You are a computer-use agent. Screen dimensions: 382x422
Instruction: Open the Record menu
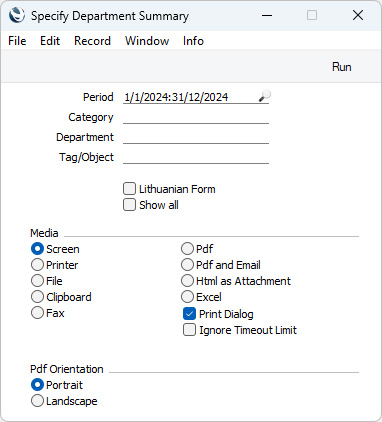tap(92, 41)
